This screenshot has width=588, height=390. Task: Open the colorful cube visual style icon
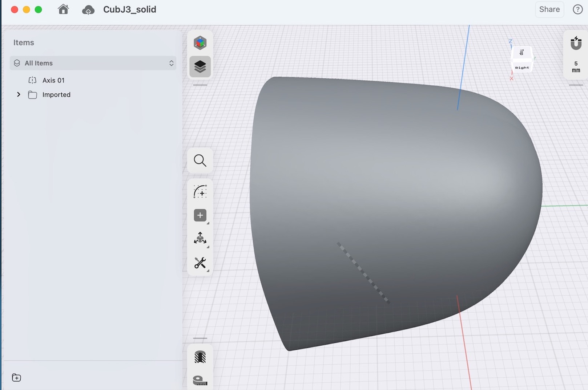tap(200, 43)
